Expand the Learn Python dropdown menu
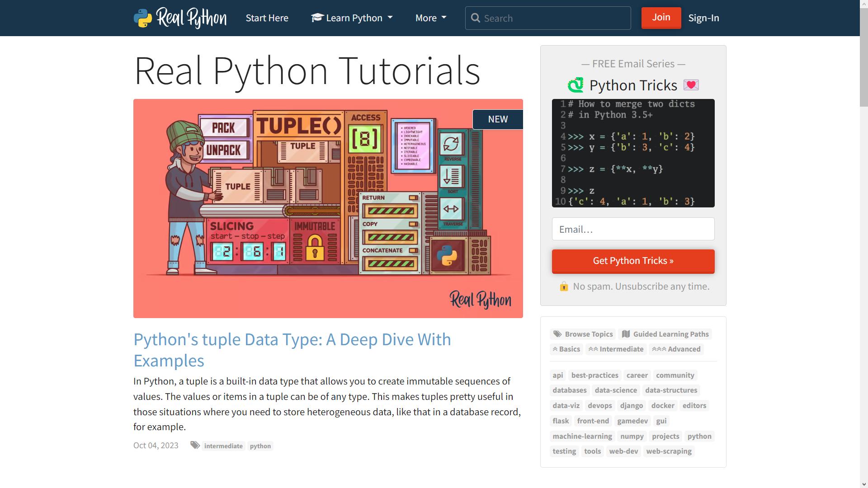Image resolution: width=868 pixels, height=488 pixels. (x=351, y=18)
